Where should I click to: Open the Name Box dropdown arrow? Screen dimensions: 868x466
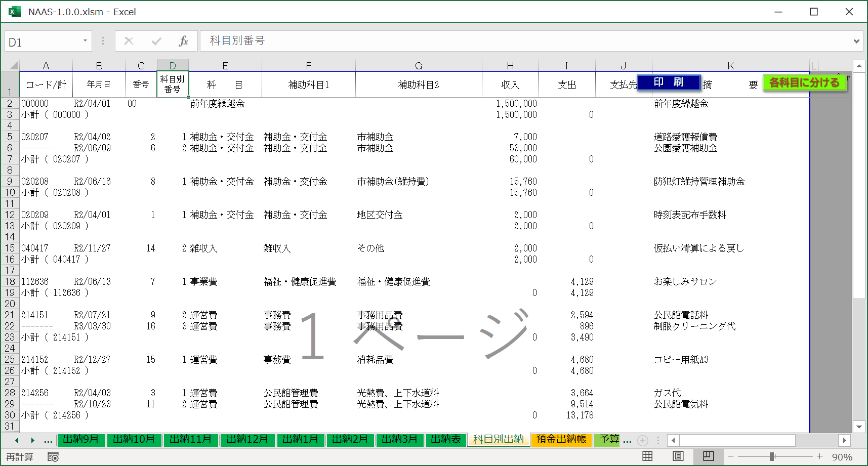tap(85, 40)
